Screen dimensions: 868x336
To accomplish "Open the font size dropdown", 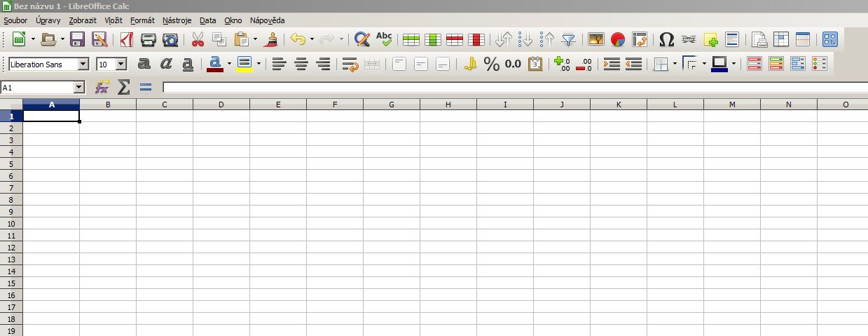I will [121, 65].
